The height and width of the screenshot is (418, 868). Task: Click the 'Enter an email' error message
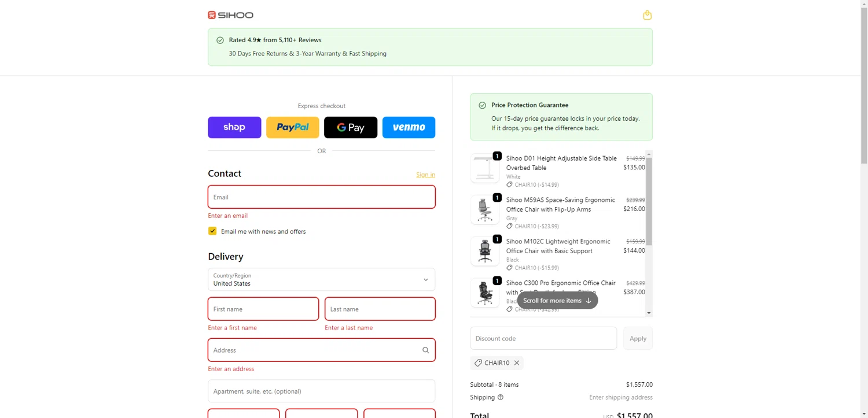pyautogui.click(x=228, y=216)
